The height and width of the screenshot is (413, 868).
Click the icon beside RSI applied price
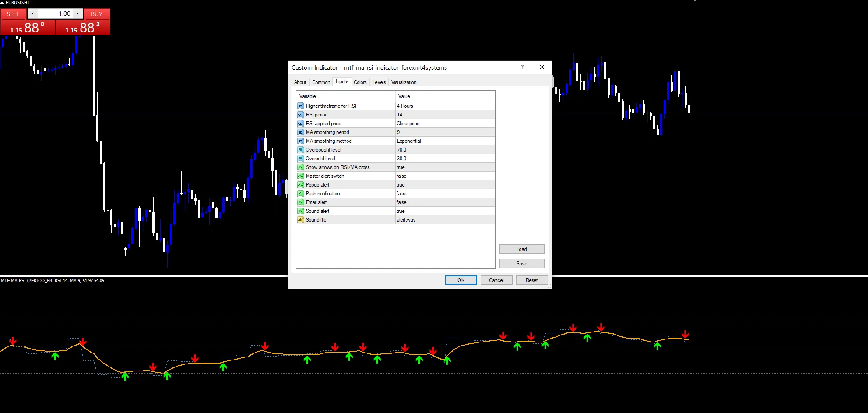tap(300, 124)
